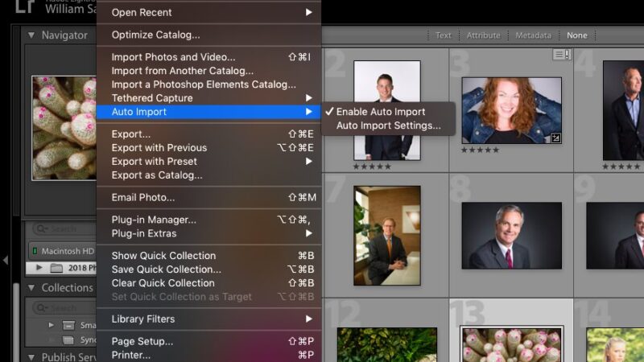
Task: Select red-haired woman thumbnail in cell 3
Action: point(511,110)
